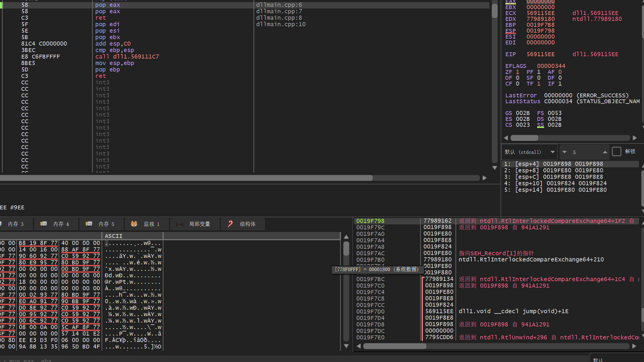644x362 pixels.
Task: Decrease argument count with spinner down arrow
Action: click(564, 152)
